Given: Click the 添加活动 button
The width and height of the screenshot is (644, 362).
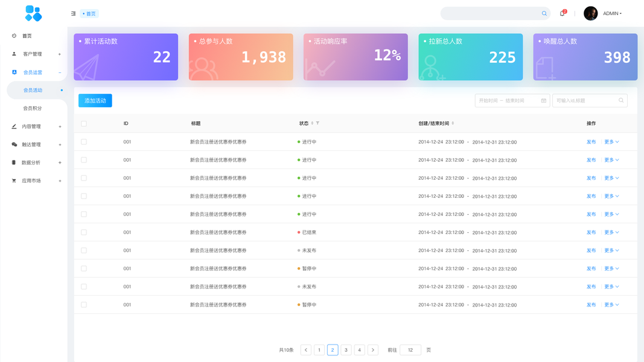Looking at the screenshot, I should (95, 101).
